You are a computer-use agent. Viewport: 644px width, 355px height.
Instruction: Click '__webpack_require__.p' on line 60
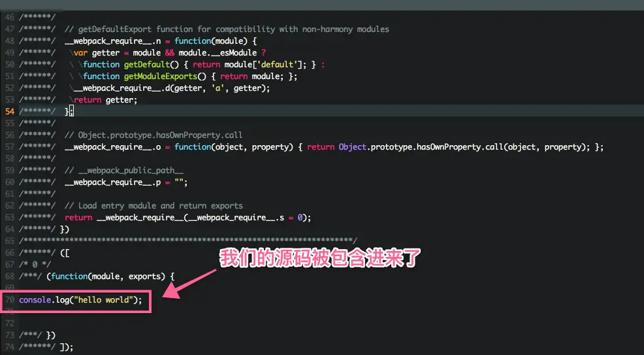tap(112, 182)
